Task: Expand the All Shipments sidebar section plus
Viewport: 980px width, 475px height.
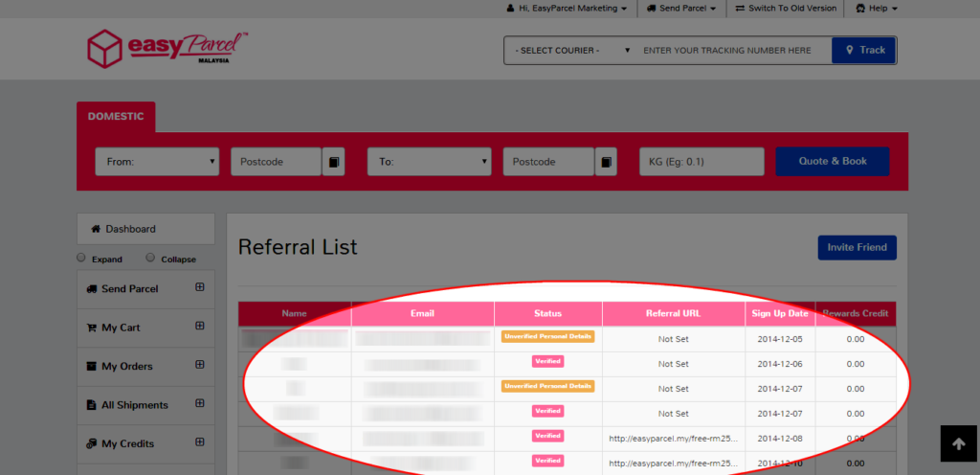Action: pos(199,403)
